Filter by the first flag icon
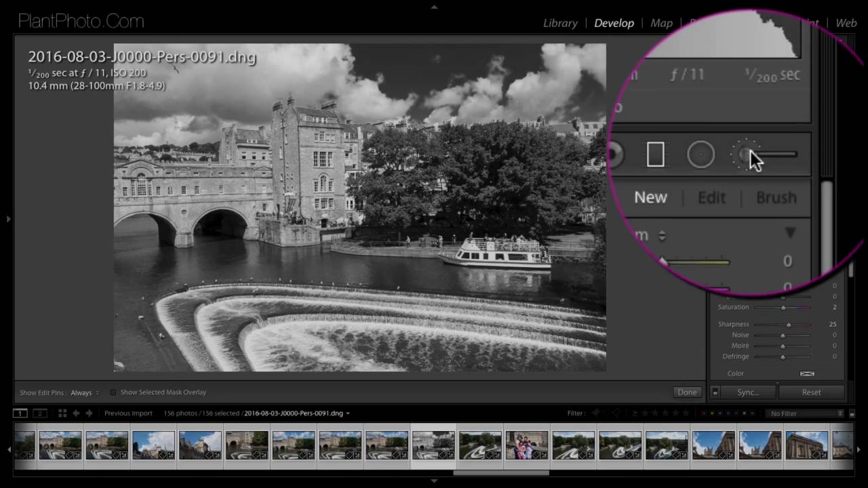 coord(595,413)
